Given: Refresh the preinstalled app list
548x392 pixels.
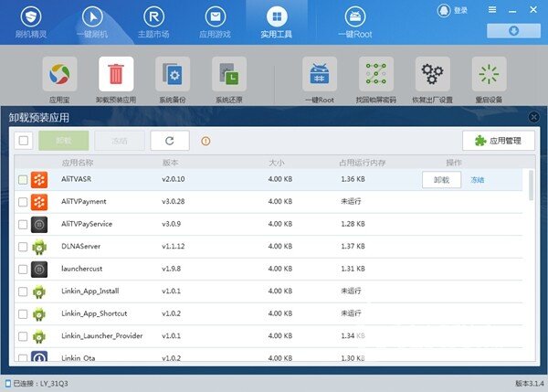Looking at the screenshot, I should pyautogui.click(x=170, y=141).
